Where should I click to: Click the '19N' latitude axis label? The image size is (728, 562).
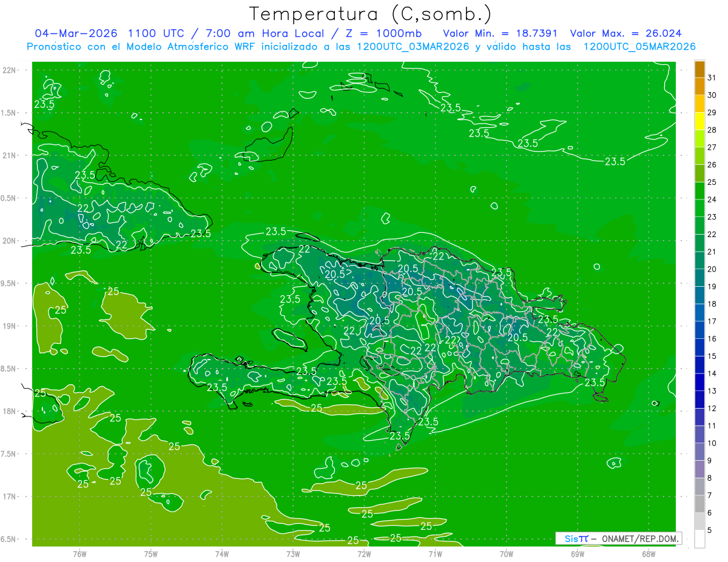click(x=9, y=326)
